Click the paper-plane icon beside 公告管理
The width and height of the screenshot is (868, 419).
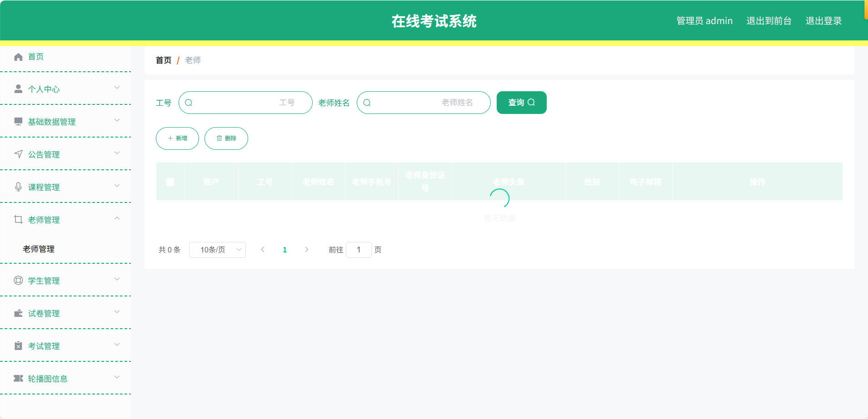[18, 154]
